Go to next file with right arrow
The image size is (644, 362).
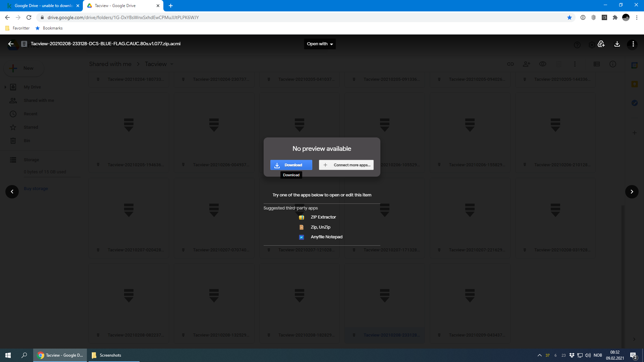point(632,192)
